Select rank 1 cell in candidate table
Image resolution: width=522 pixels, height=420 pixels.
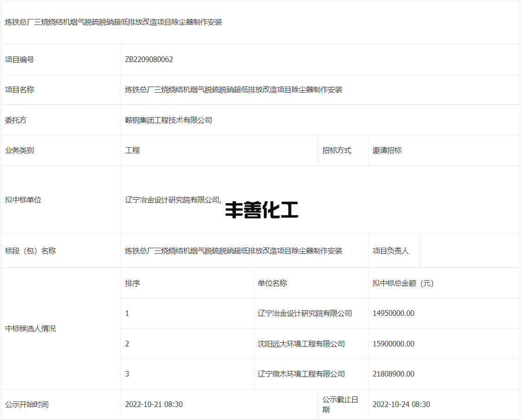[187, 313]
